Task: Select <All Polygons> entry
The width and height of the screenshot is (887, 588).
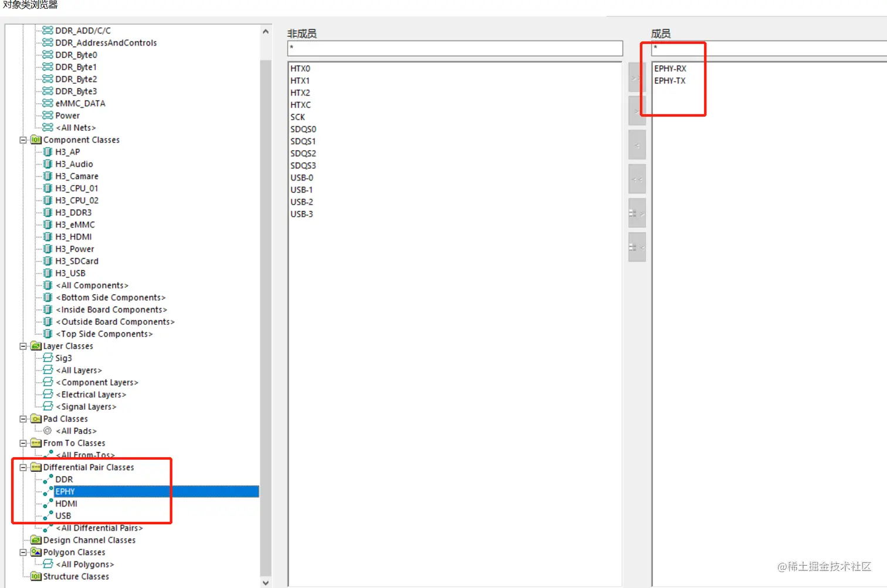Action: 85,565
